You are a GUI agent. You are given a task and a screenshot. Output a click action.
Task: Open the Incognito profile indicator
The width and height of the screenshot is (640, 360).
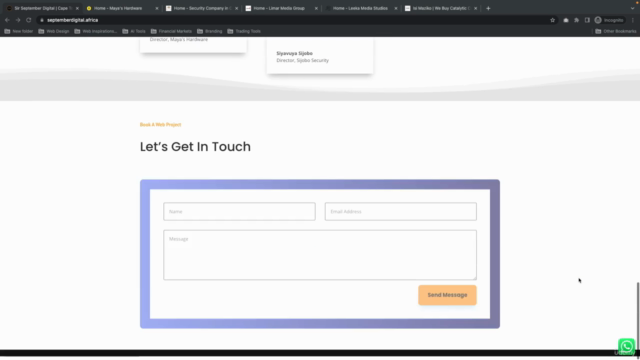609,20
